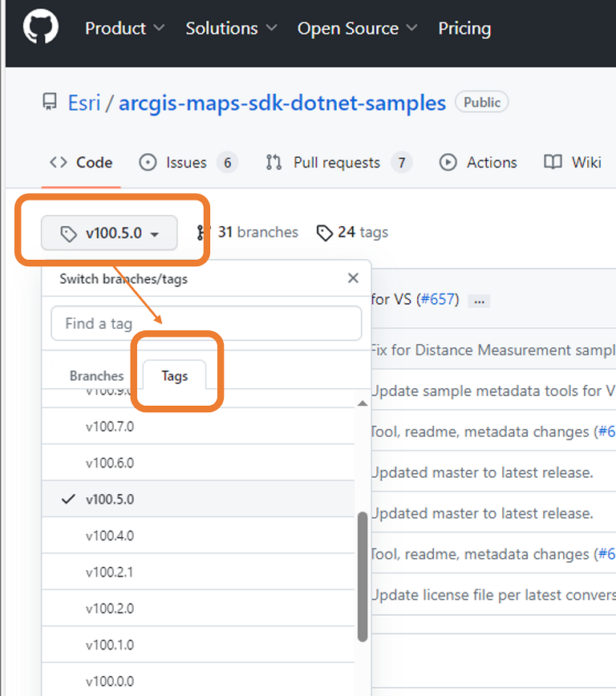The image size is (616, 696).
Task: Click the repository icon beside Esri
Action: point(50,102)
